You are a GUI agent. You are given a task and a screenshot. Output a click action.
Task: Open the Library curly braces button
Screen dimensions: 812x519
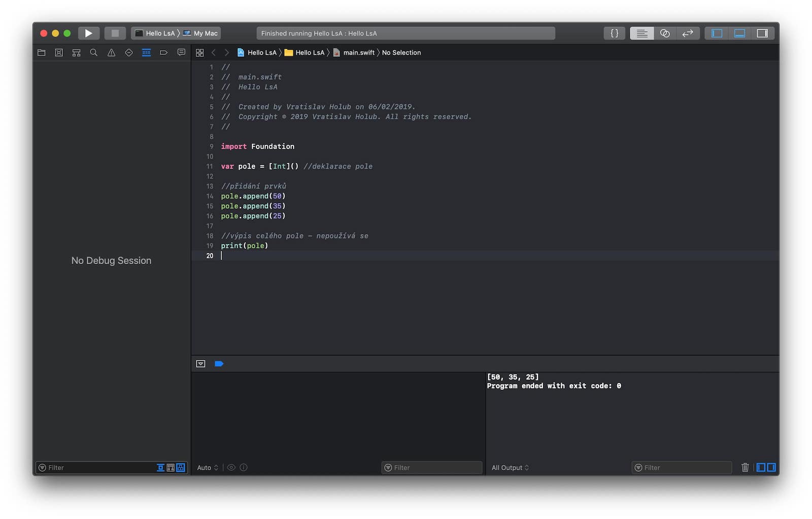coord(614,33)
